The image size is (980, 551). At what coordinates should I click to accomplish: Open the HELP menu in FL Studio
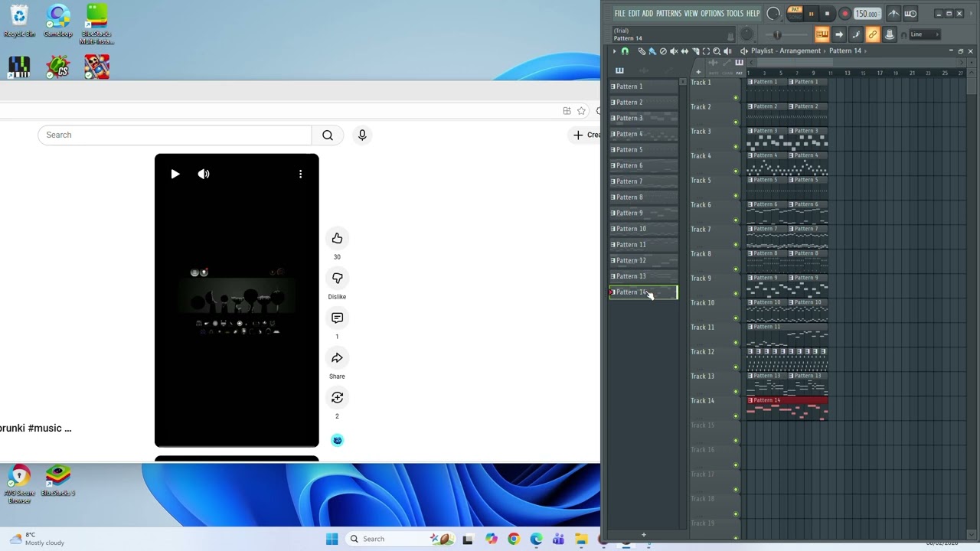(753, 14)
